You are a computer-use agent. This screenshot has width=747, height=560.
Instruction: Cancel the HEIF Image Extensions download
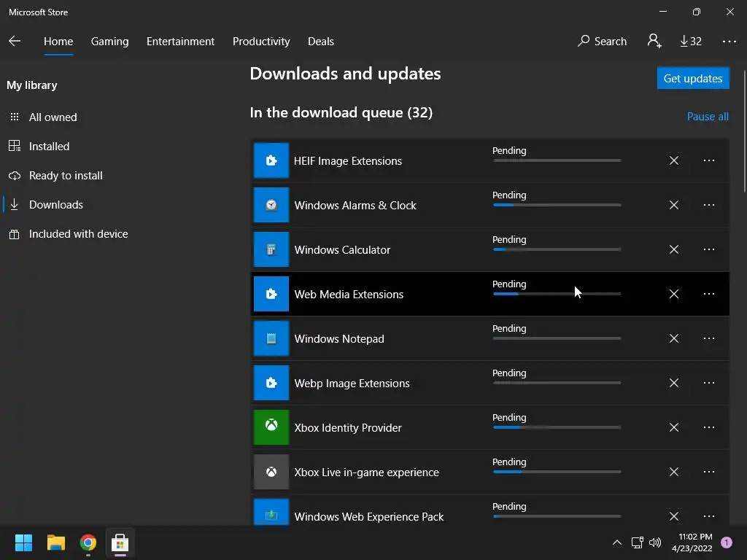(673, 160)
